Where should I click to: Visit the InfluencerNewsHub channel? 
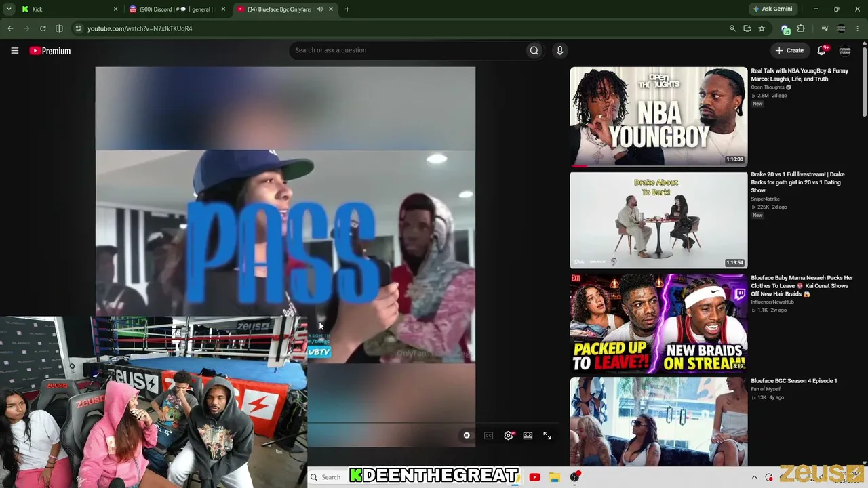[x=772, y=302]
